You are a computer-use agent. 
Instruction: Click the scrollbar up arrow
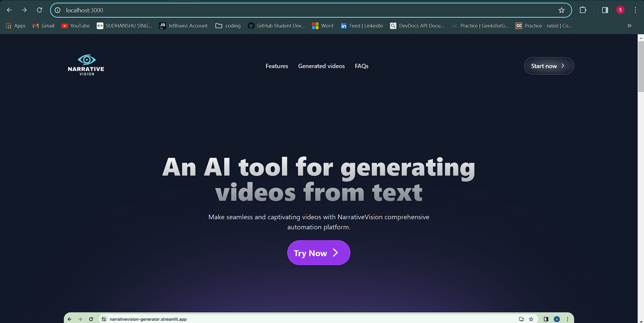(x=640, y=37)
